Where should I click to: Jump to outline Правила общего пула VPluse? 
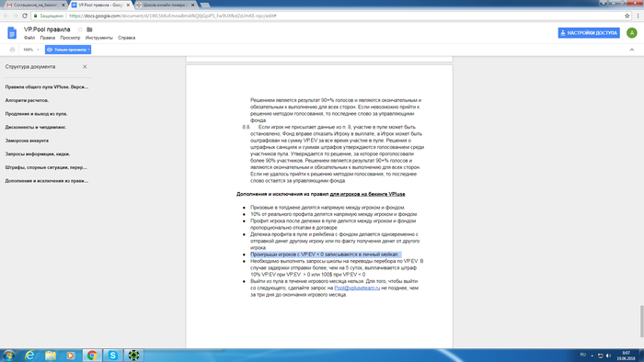point(46,87)
